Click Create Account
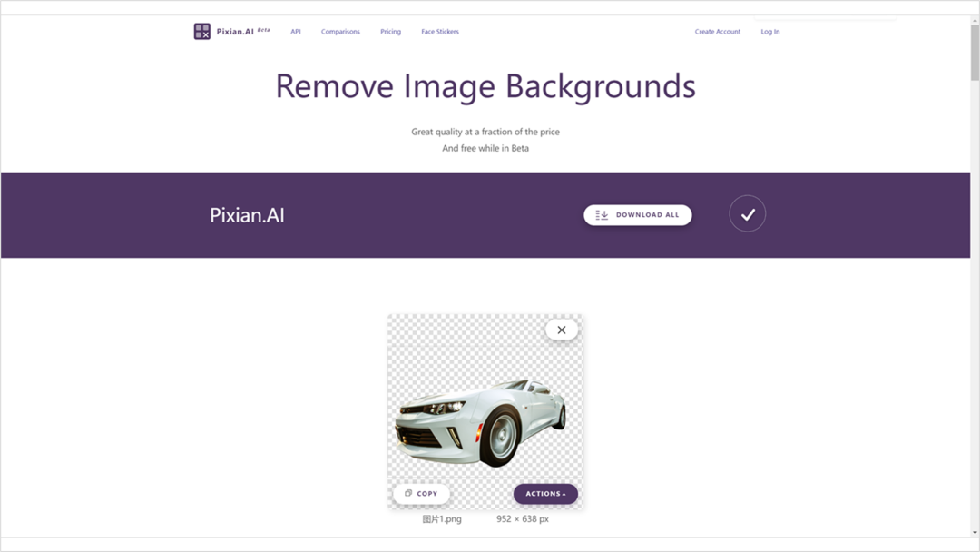This screenshot has width=980, height=552. click(x=718, y=32)
